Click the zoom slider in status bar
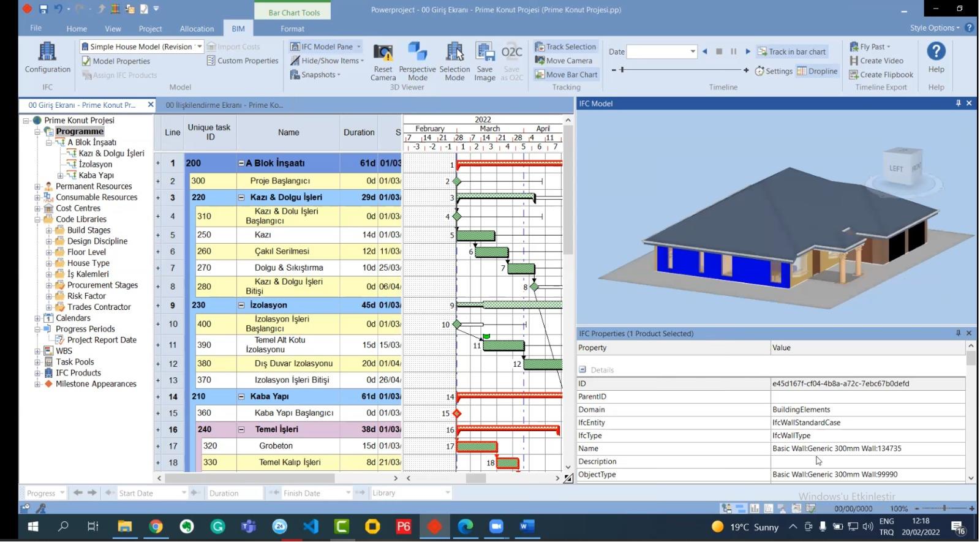This screenshot has height=542, width=980. [944, 508]
